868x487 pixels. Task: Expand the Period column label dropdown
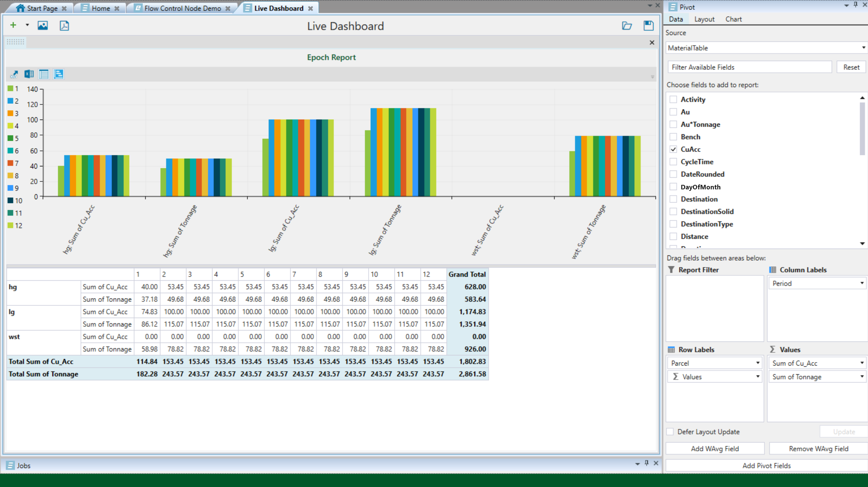[862, 283]
